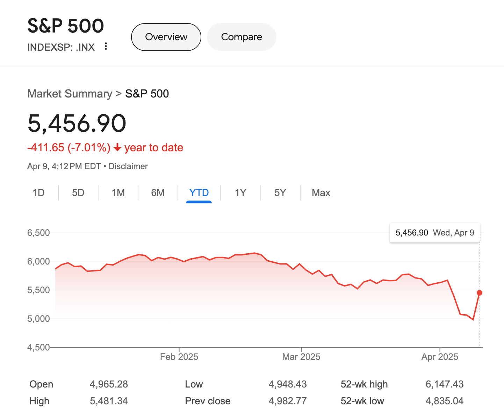The image size is (504, 420).
Task: Click the Overview tab button
Action: [166, 37]
